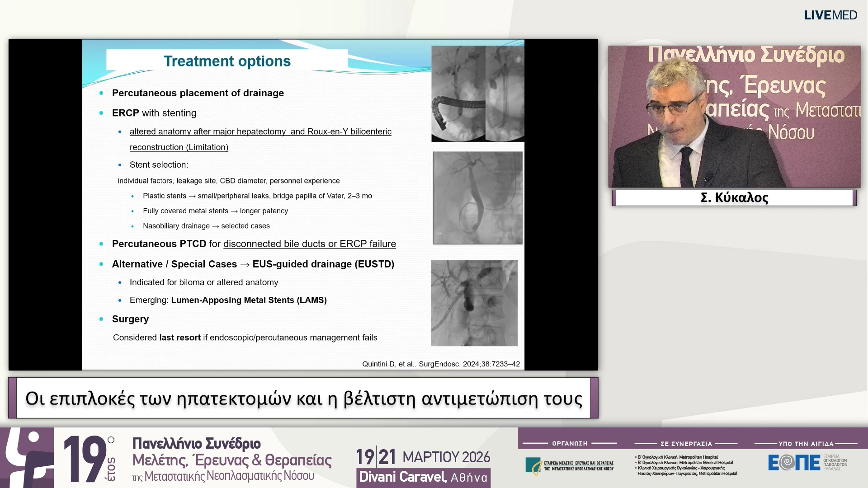Click the ΣΕ ΣΥΝΕΡΓΑΣΙΑ header label
Screen dimensions: 868x488
point(686,444)
